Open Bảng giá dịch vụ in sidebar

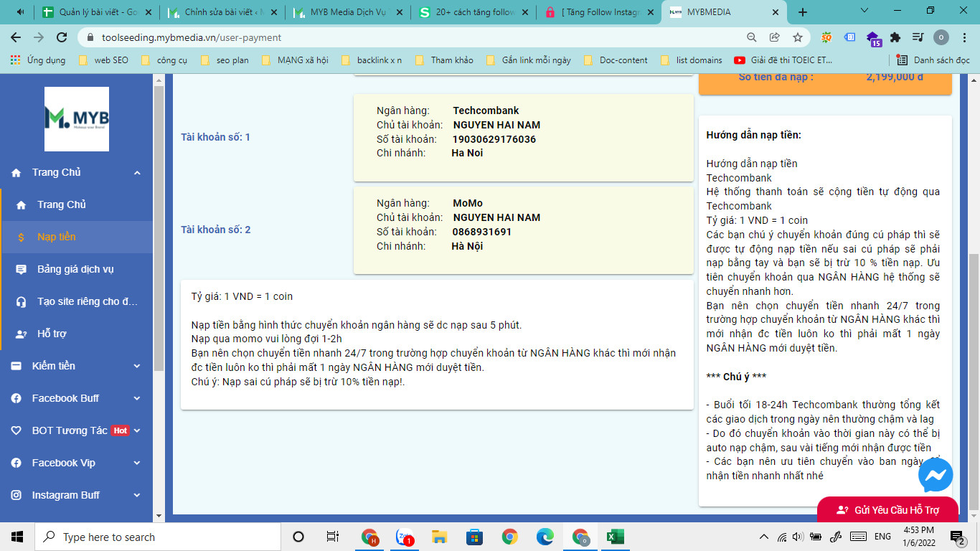tap(76, 269)
